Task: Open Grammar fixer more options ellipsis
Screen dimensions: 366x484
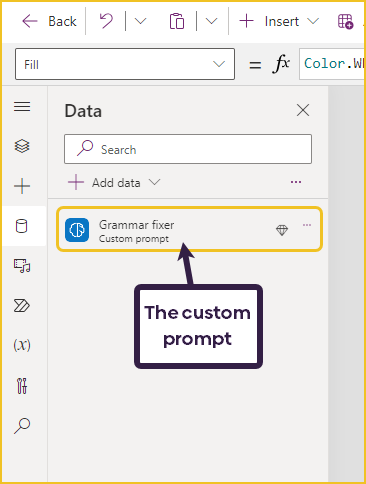Action: (x=307, y=225)
